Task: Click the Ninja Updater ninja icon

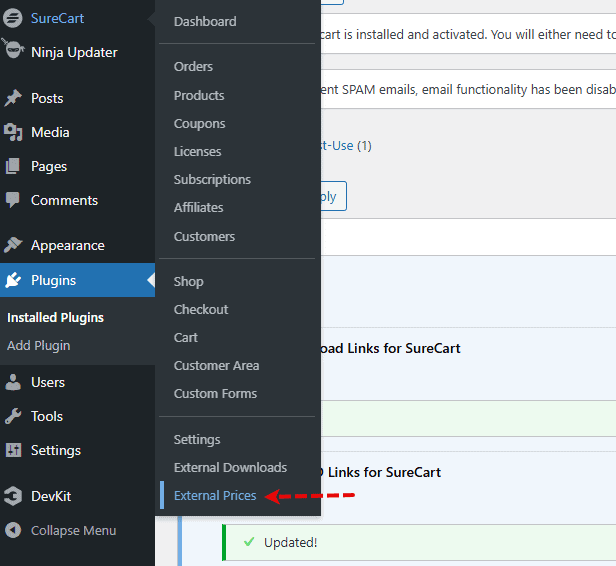Action: tap(12, 49)
